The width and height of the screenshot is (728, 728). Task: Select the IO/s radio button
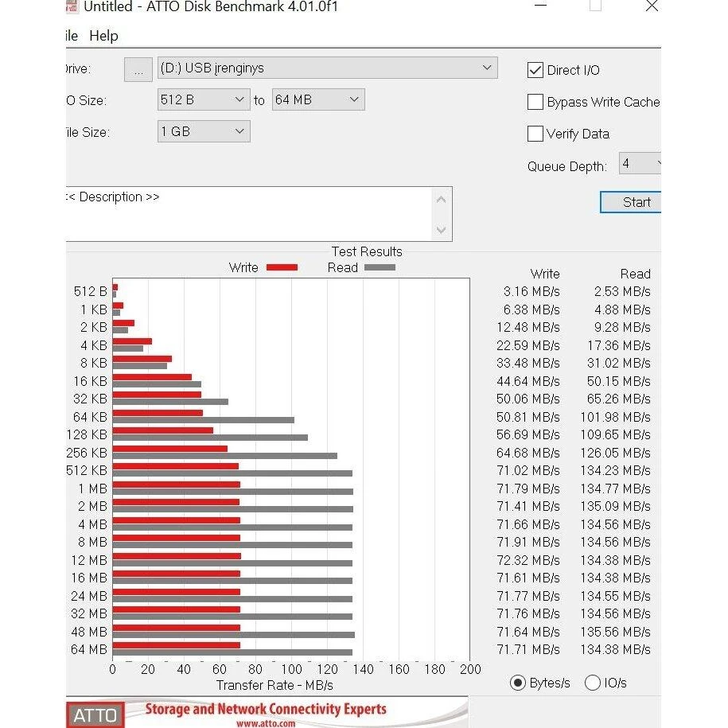click(x=593, y=683)
